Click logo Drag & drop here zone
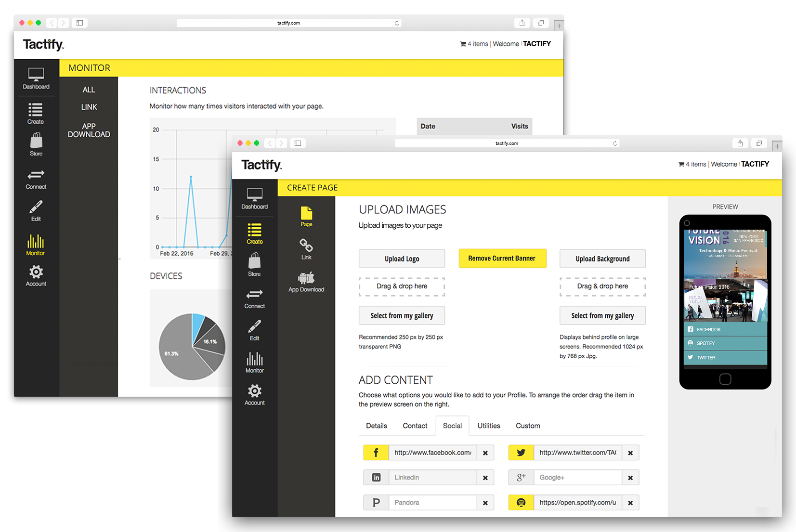Screen dimensions: 796x532 pyautogui.click(x=402, y=286)
